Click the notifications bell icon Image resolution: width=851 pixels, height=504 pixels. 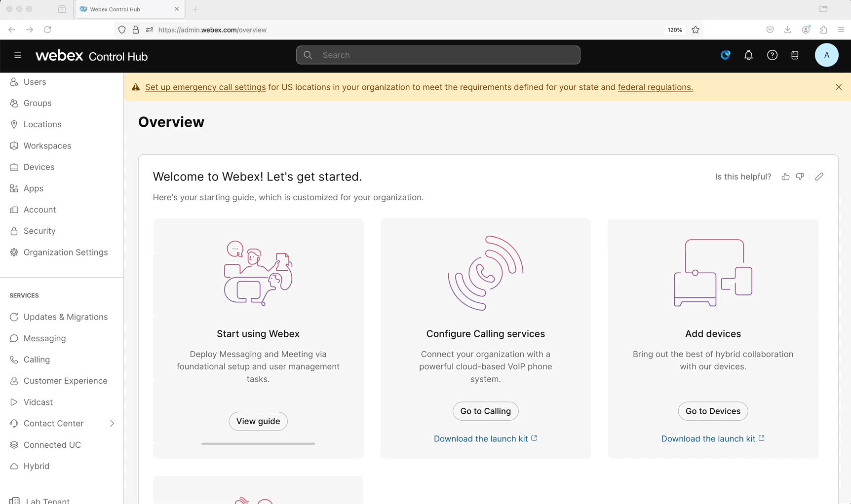pos(748,55)
